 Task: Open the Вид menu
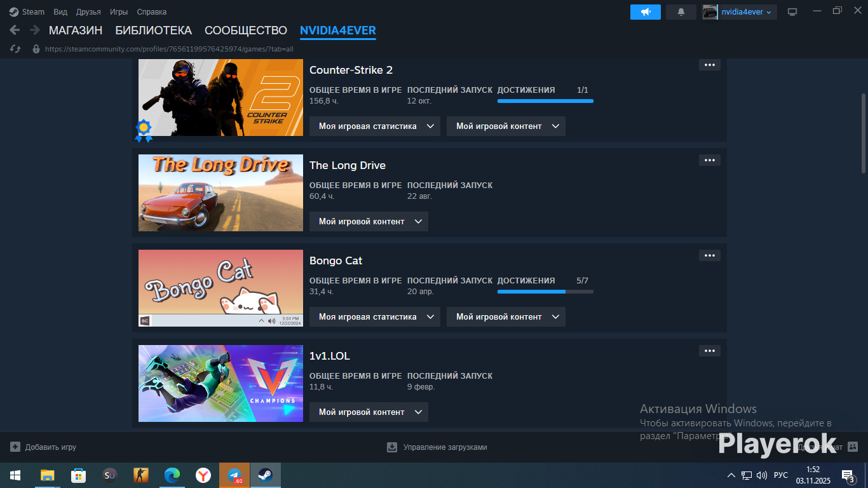click(60, 12)
